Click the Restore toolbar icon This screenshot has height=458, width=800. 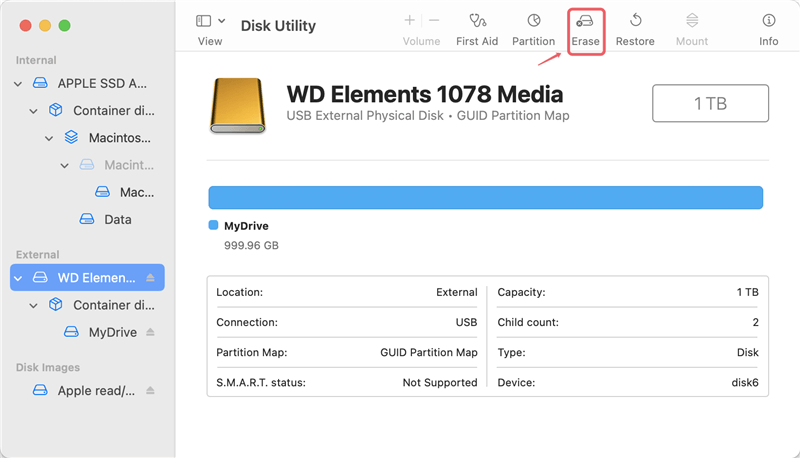click(635, 21)
